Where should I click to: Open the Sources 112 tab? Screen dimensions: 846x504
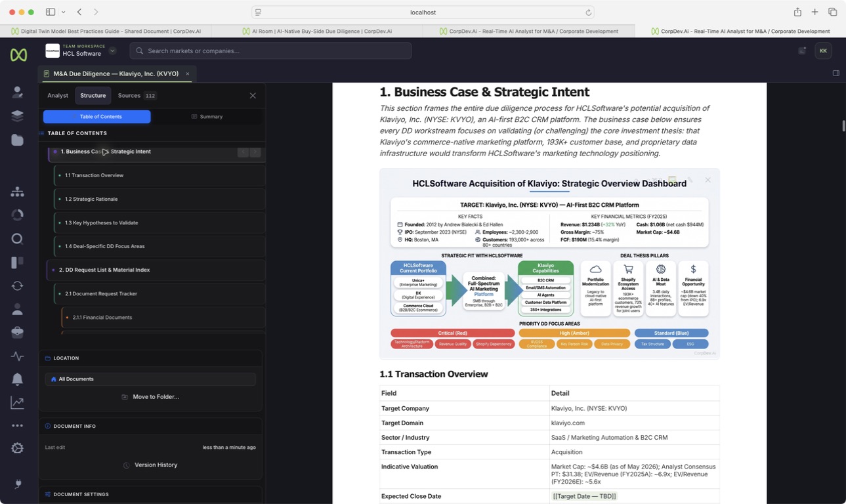[137, 96]
